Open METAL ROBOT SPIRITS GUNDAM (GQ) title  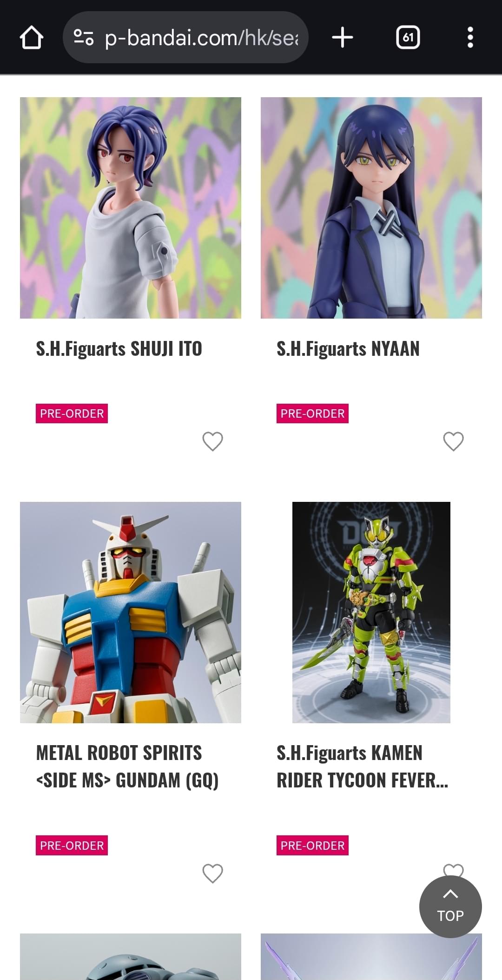click(x=127, y=767)
